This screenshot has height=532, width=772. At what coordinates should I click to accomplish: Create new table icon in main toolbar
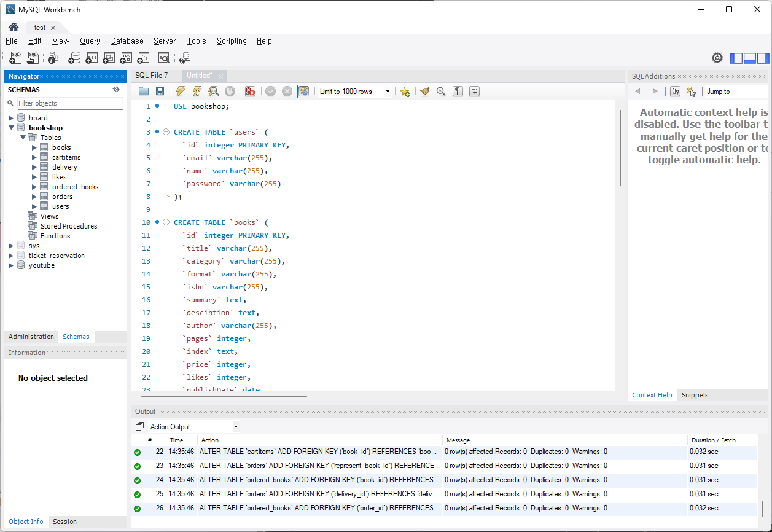[x=92, y=58]
